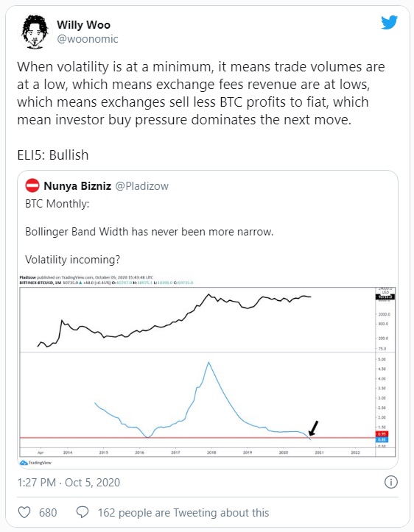The height and width of the screenshot is (532, 414).
Task: Click the black arrow on the chart
Action: pos(314,428)
